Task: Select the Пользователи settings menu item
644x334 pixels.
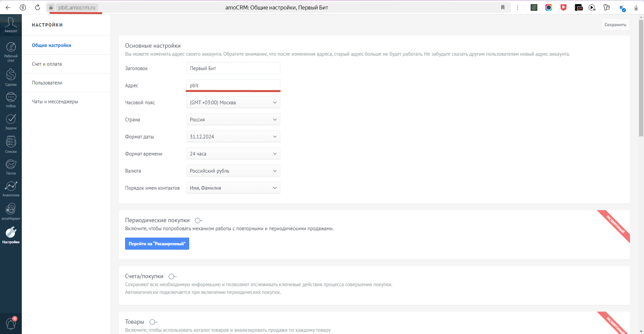Action: (x=47, y=83)
